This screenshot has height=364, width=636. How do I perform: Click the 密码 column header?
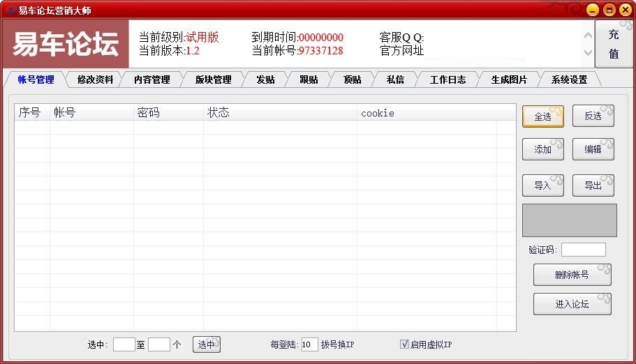[168, 112]
